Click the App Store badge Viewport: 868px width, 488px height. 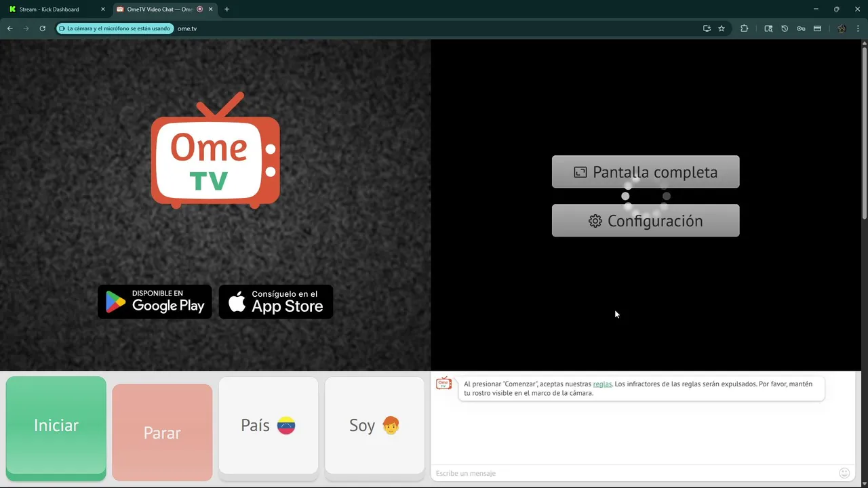point(276,302)
